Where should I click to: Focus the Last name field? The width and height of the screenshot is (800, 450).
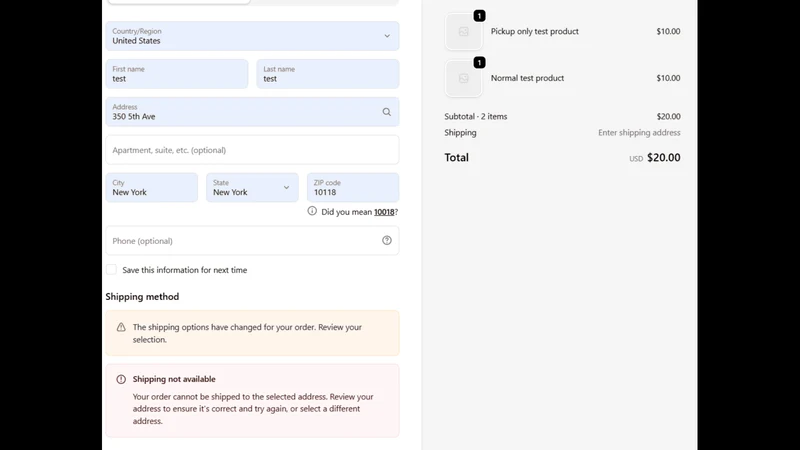[328, 74]
